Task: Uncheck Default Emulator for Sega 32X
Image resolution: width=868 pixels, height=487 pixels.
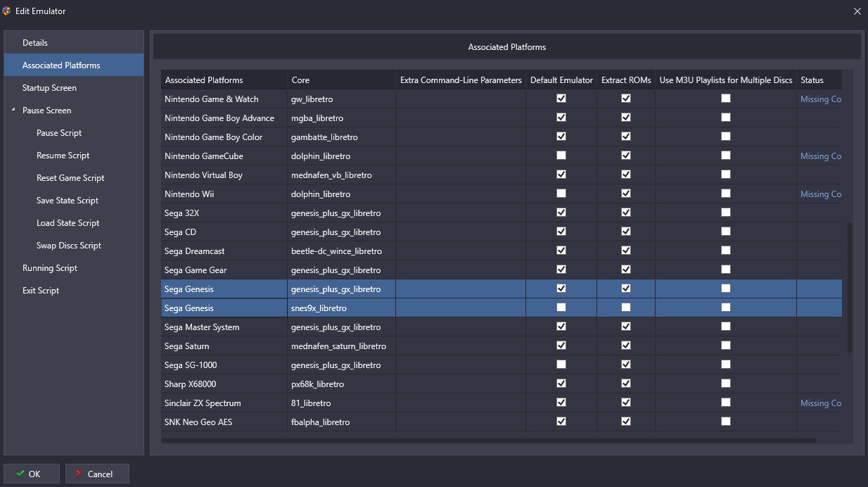Action: (x=561, y=213)
